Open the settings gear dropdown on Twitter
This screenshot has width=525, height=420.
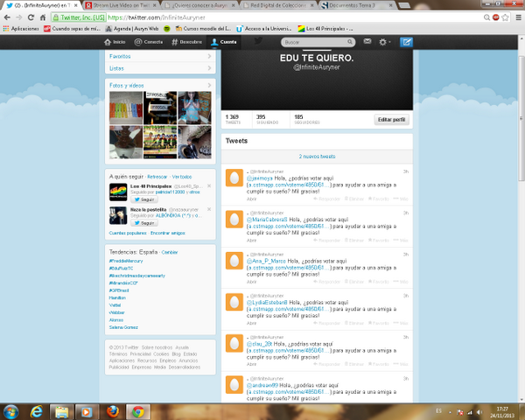click(x=384, y=42)
